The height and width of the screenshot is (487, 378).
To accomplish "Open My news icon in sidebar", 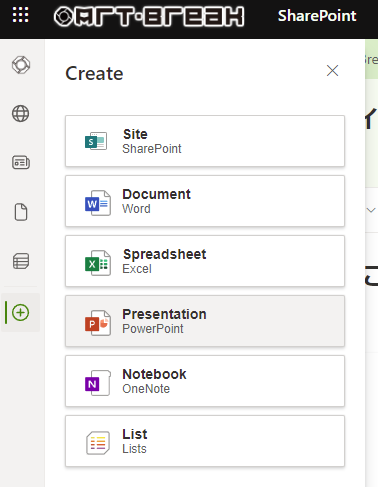I will click(21, 163).
